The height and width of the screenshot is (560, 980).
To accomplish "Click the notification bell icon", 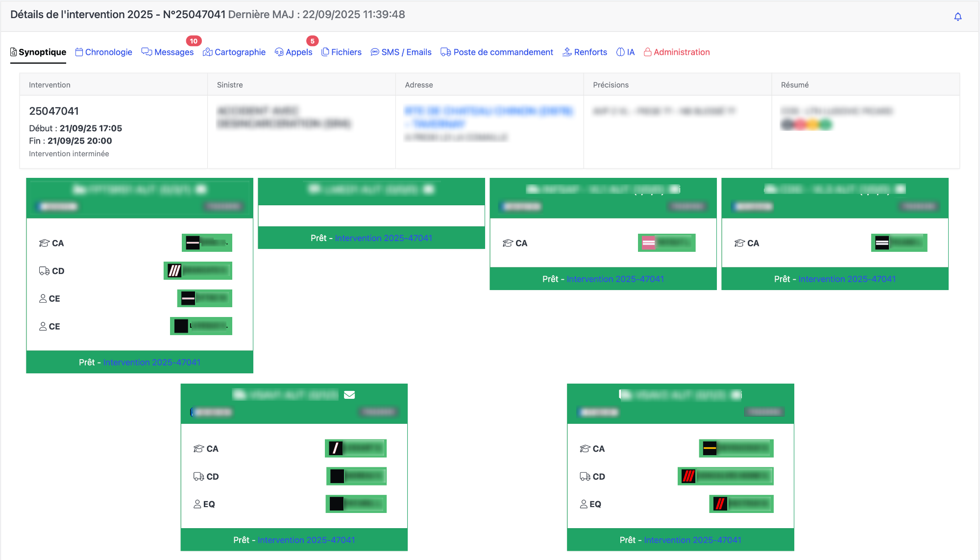I will click(x=957, y=17).
